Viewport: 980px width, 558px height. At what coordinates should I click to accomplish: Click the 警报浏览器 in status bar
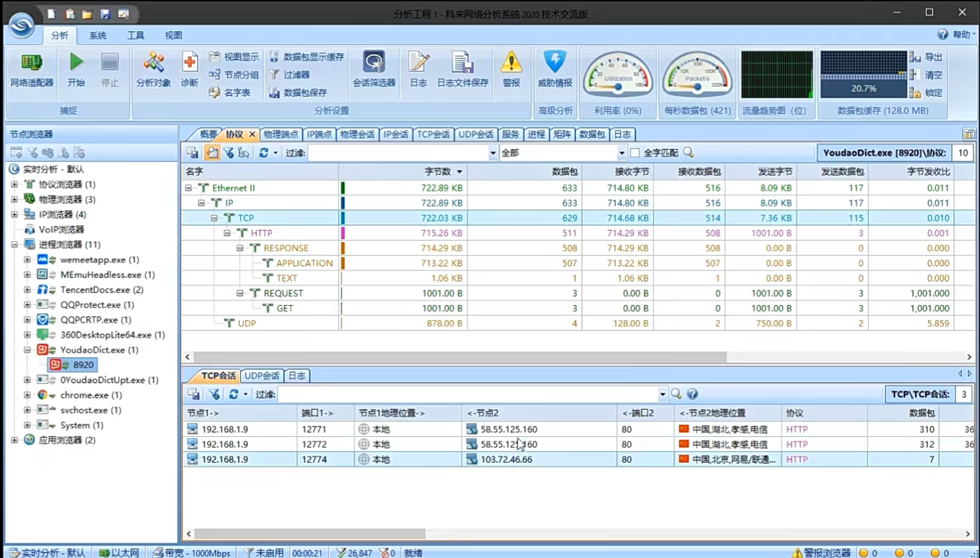click(x=822, y=553)
